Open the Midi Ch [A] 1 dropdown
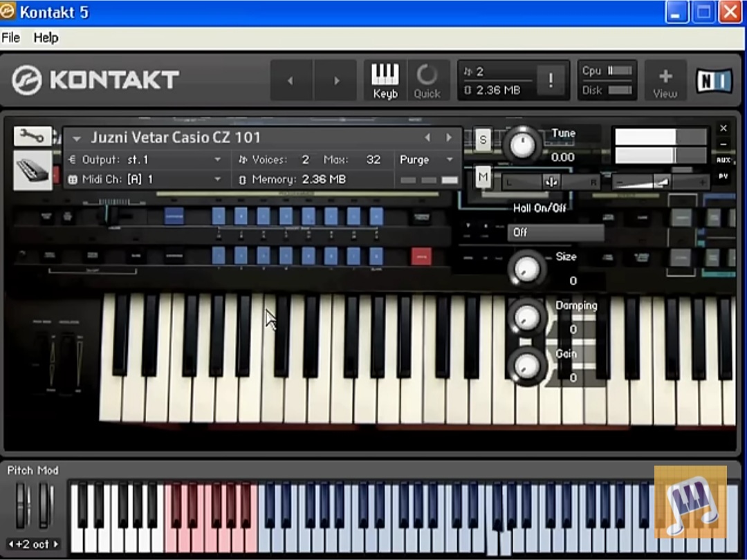The image size is (747, 560). 145,180
